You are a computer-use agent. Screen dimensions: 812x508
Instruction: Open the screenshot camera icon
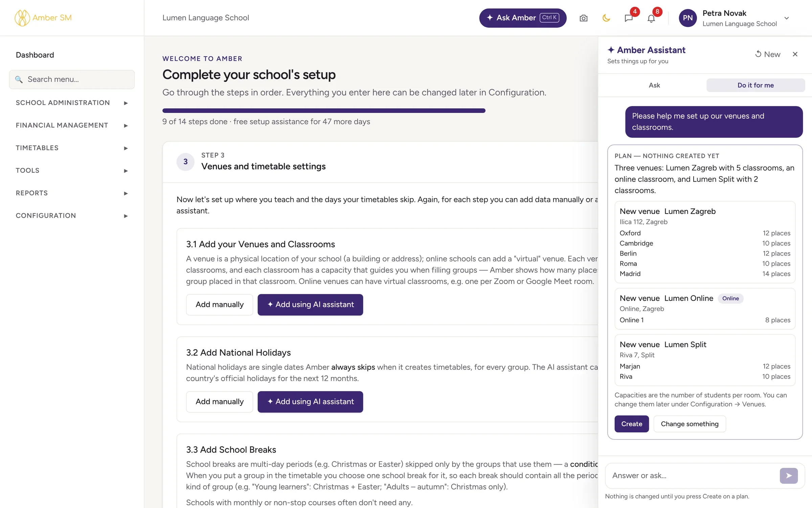(583, 18)
